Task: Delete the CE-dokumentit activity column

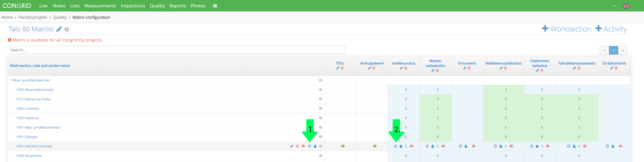Action: click(x=616, y=68)
